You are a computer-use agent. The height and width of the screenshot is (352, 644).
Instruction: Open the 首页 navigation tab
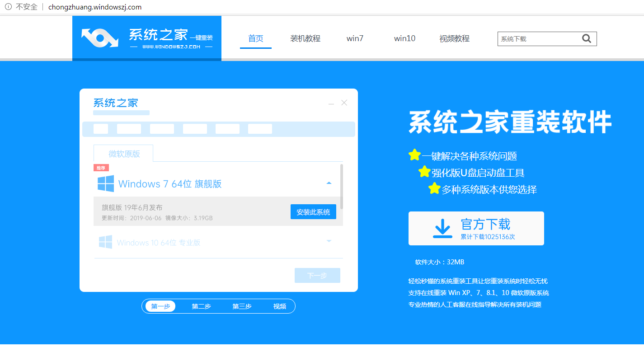click(x=256, y=38)
